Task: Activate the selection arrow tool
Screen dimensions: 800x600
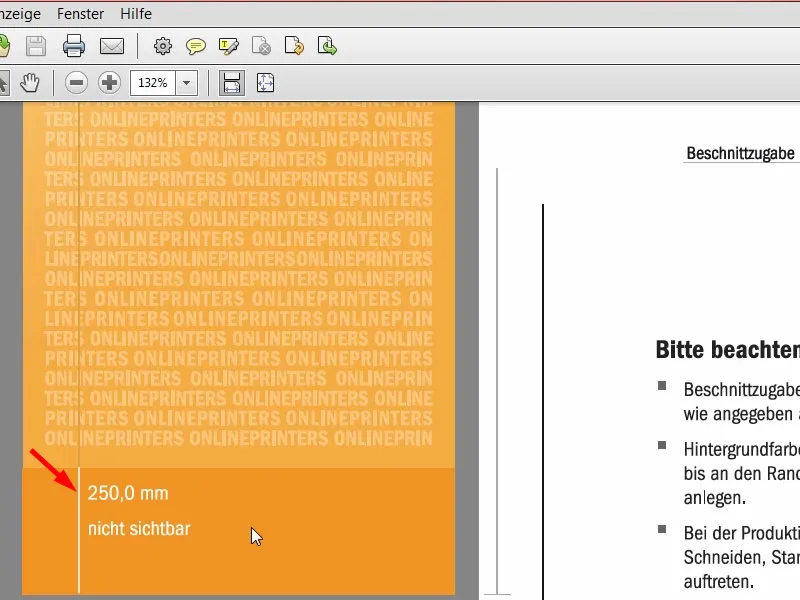Action: point(4,83)
